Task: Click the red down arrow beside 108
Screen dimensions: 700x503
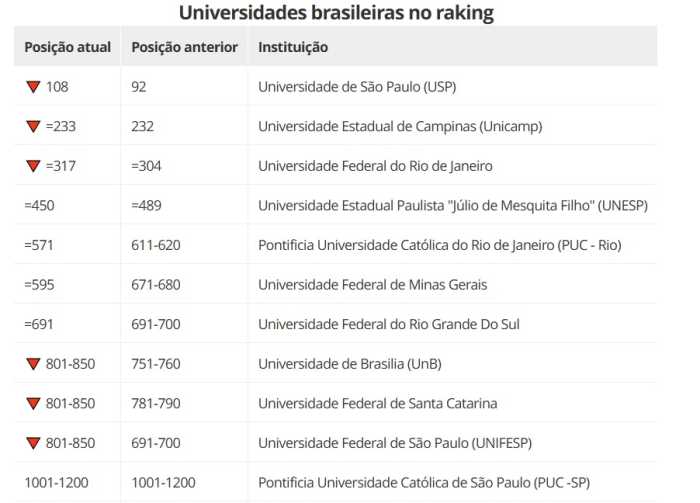Action: pyautogui.click(x=33, y=87)
